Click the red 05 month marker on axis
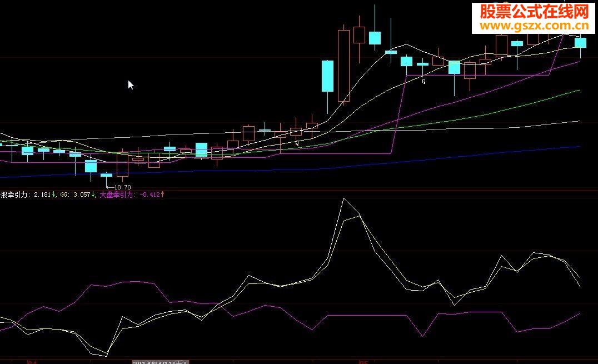Image resolution: width=598 pixels, height=364 pixels. tap(363, 362)
